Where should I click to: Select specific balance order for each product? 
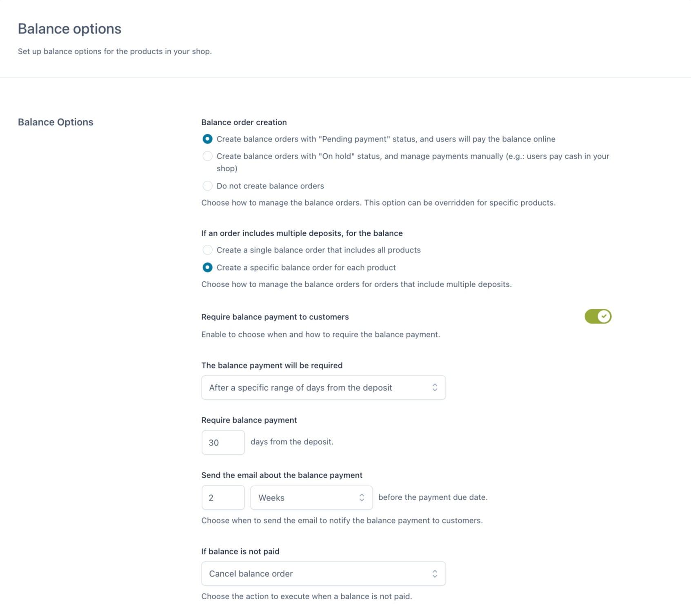[x=207, y=268]
